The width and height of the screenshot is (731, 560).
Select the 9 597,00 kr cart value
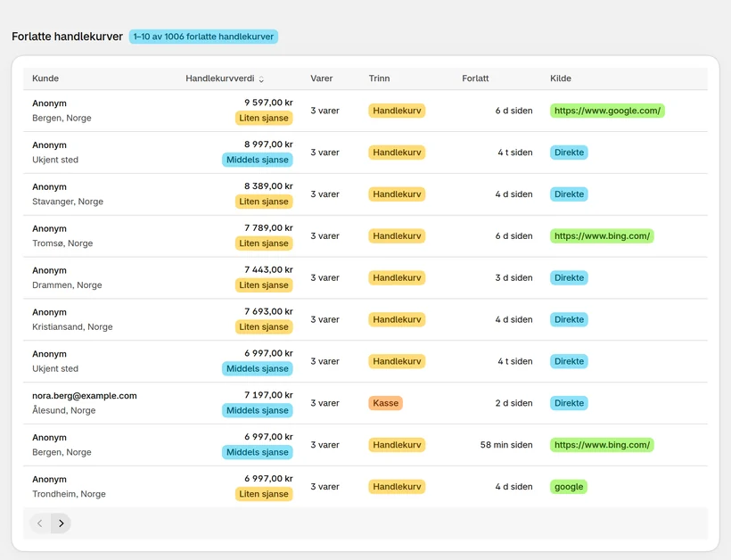pyautogui.click(x=268, y=103)
